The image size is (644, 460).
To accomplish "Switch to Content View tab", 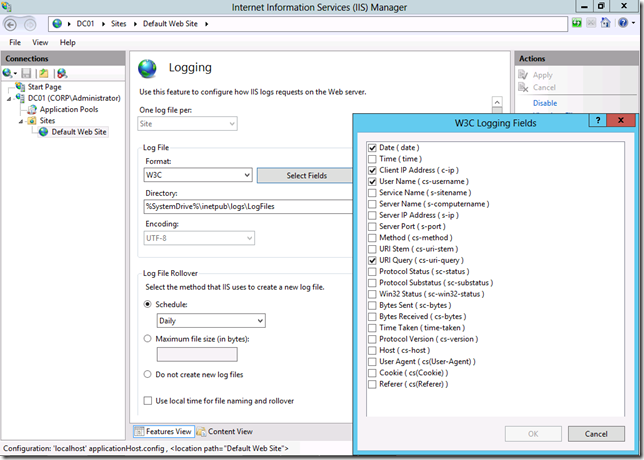I will coord(225,431).
